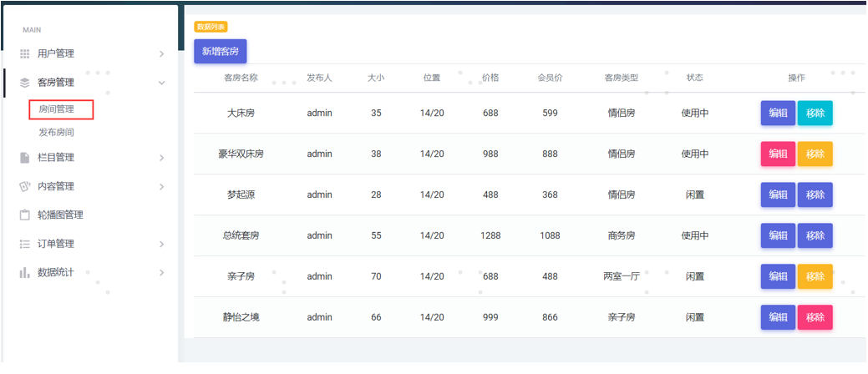Click 编辑 for the 大床房 row
868x374 pixels.
778,113
